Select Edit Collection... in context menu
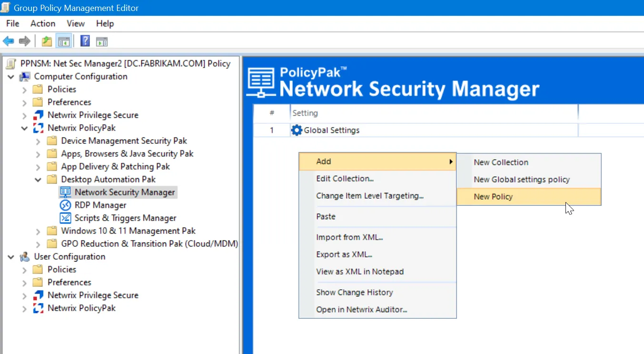This screenshot has width=644, height=354. coord(377,179)
